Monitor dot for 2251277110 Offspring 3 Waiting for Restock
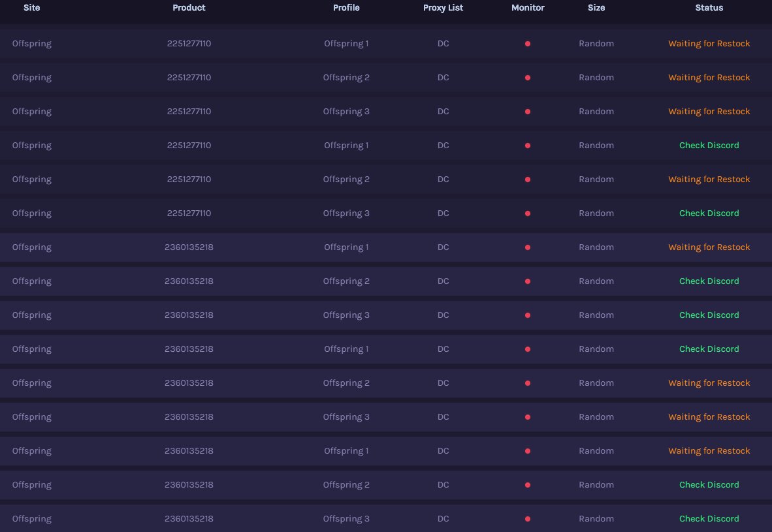Viewport: 772px width, 532px height. 528,112
